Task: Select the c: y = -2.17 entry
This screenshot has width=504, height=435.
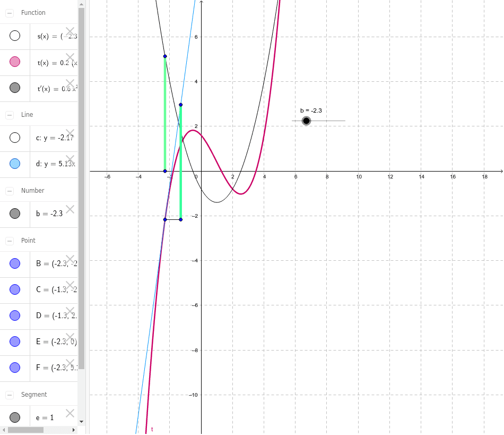Action: click(55, 138)
